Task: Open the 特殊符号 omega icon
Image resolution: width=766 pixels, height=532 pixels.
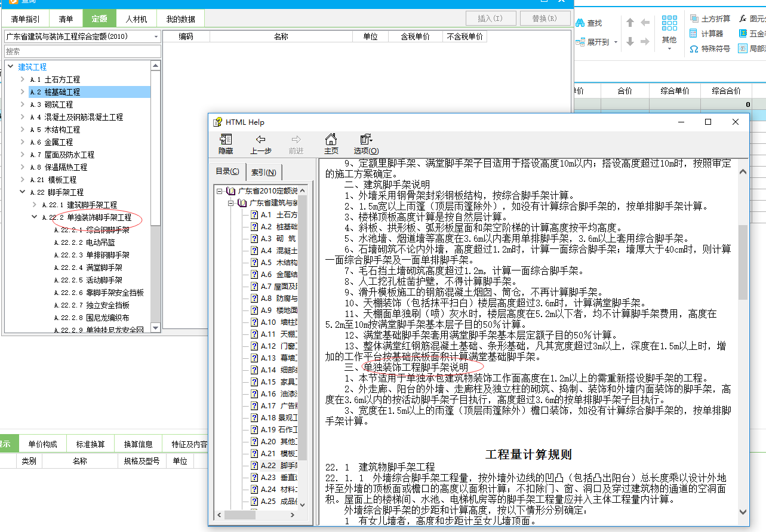Action: tap(694, 49)
